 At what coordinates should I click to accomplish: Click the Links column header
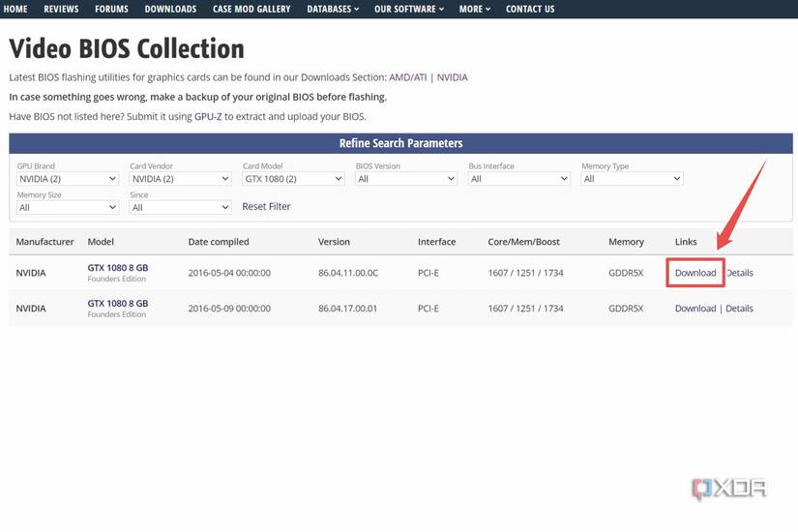[x=686, y=242]
